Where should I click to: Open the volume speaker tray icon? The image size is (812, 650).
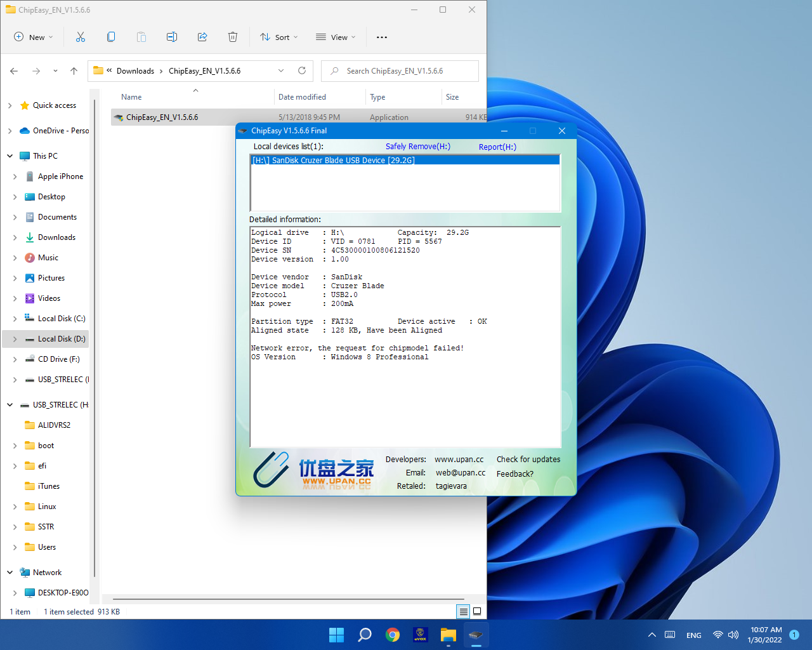[733, 635]
